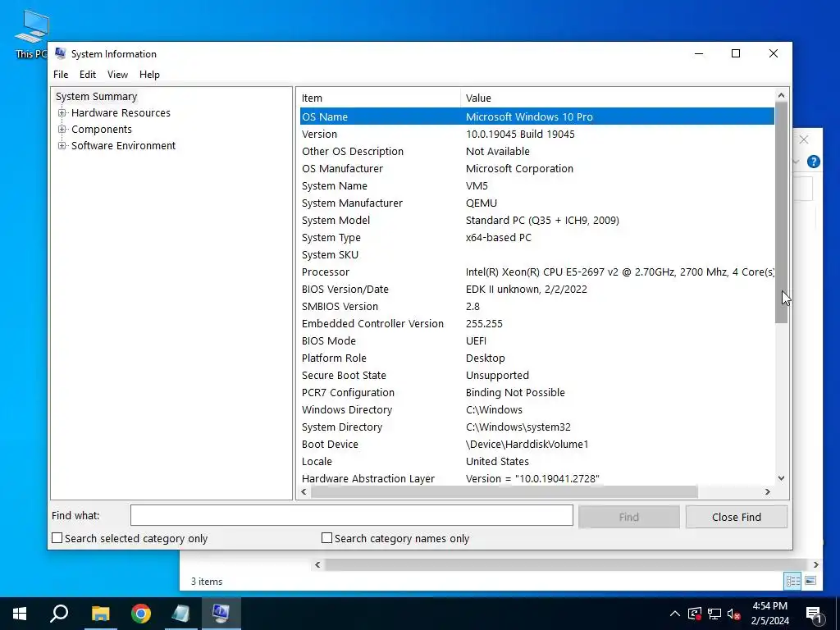Image resolution: width=840 pixels, height=630 pixels.
Task: Open the This PC desktop icon
Action: pyautogui.click(x=32, y=33)
